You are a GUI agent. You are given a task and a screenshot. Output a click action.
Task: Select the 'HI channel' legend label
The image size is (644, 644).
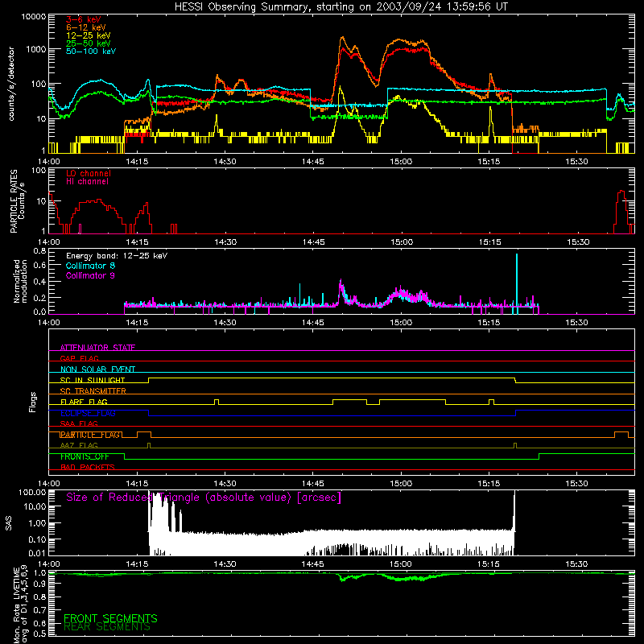click(87, 182)
